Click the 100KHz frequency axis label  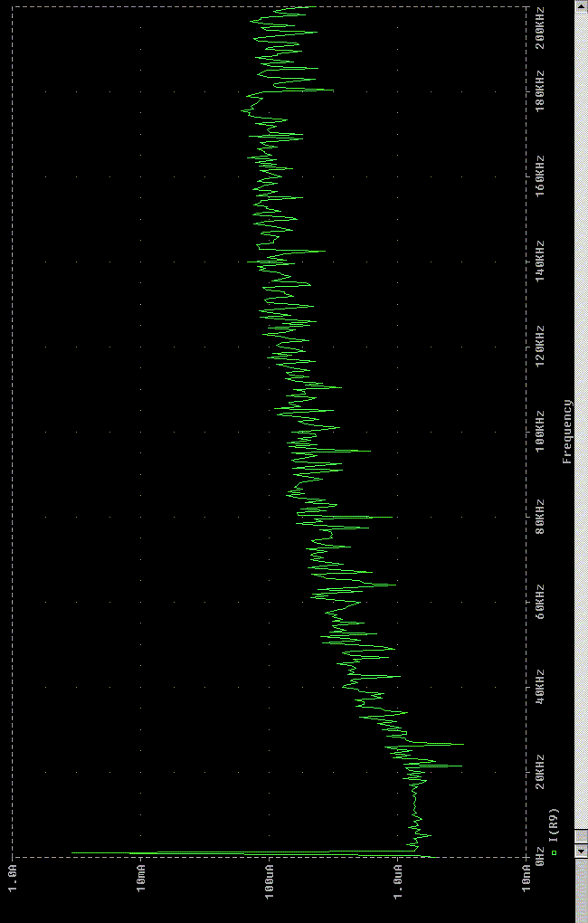click(x=540, y=433)
